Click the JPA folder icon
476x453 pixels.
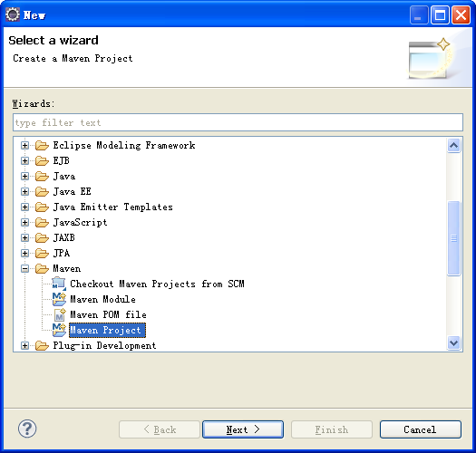[42, 254]
